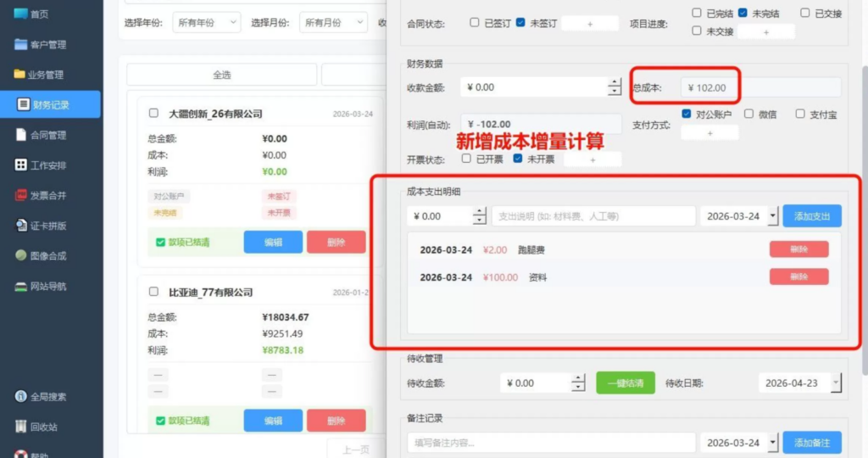Open 首页 from the sidebar menu
Screen dimensions: 868x458
click(39, 14)
